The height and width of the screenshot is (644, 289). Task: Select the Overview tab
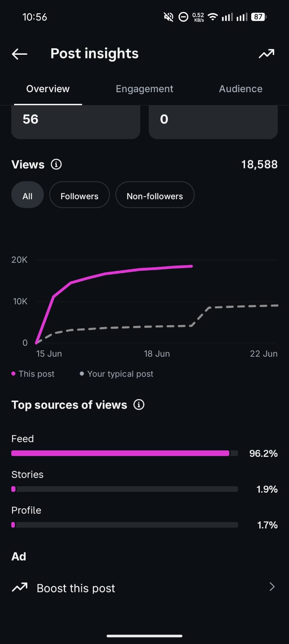tap(48, 89)
